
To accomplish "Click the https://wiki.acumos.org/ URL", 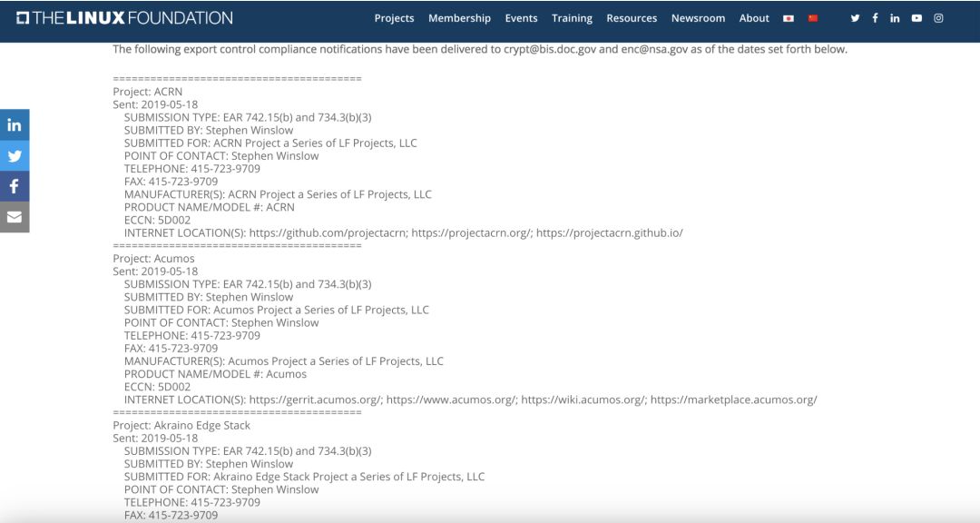I will click(584, 400).
